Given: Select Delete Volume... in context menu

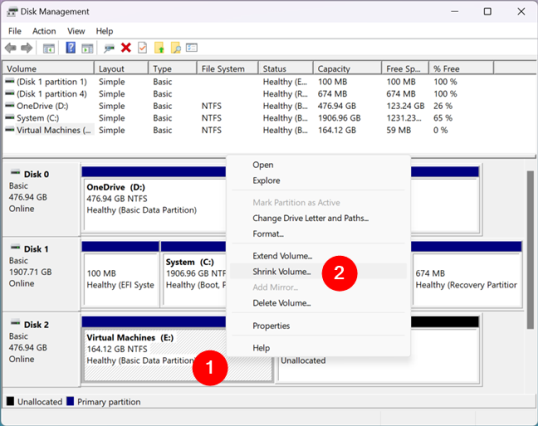Looking at the screenshot, I should tap(318, 303).
